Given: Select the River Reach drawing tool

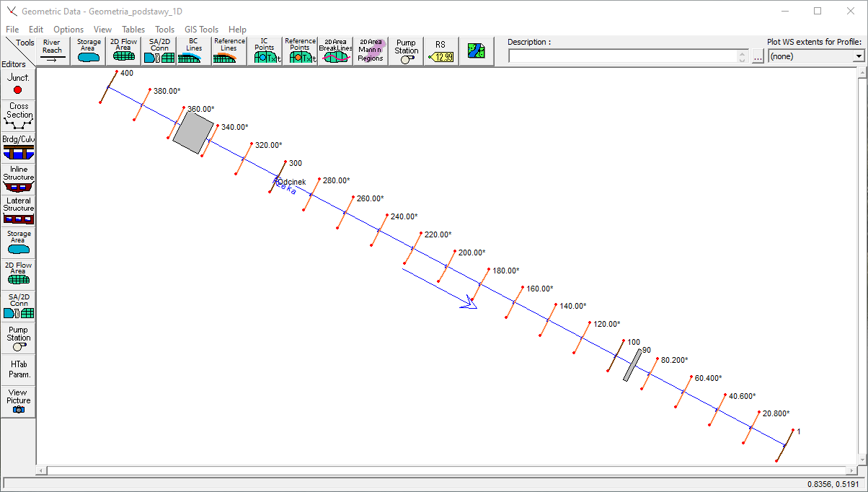Looking at the screenshot, I should pos(52,51).
